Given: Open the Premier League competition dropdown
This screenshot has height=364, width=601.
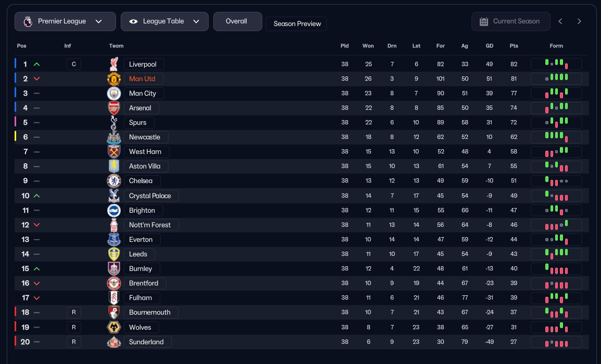Looking at the screenshot, I should click(x=65, y=21).
